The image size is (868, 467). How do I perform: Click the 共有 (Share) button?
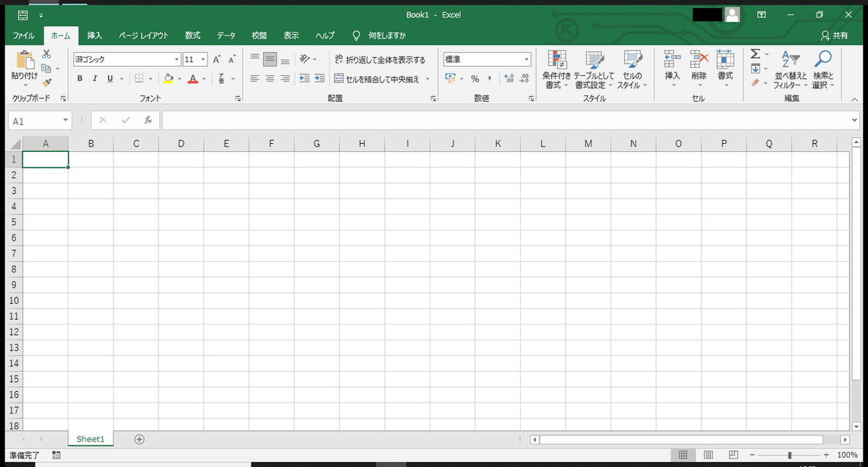[835, 35]
